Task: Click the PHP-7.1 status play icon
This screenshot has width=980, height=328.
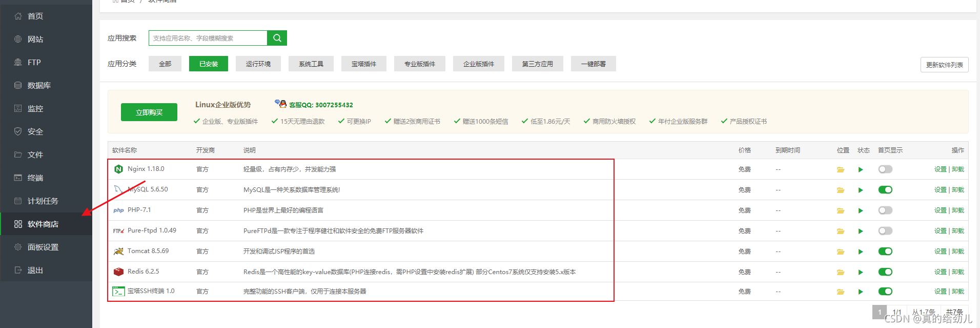Action: click(x=861, y=210)
